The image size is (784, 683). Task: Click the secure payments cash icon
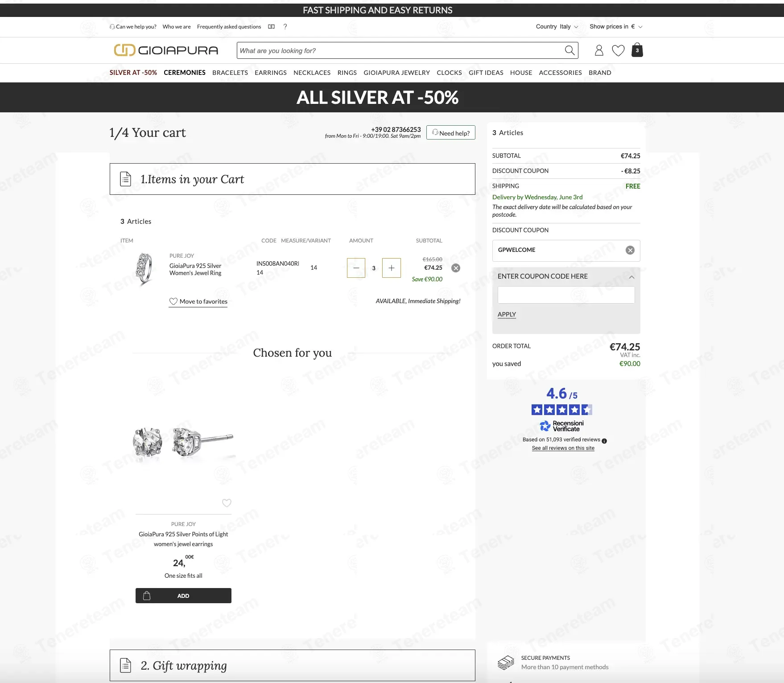506,662
